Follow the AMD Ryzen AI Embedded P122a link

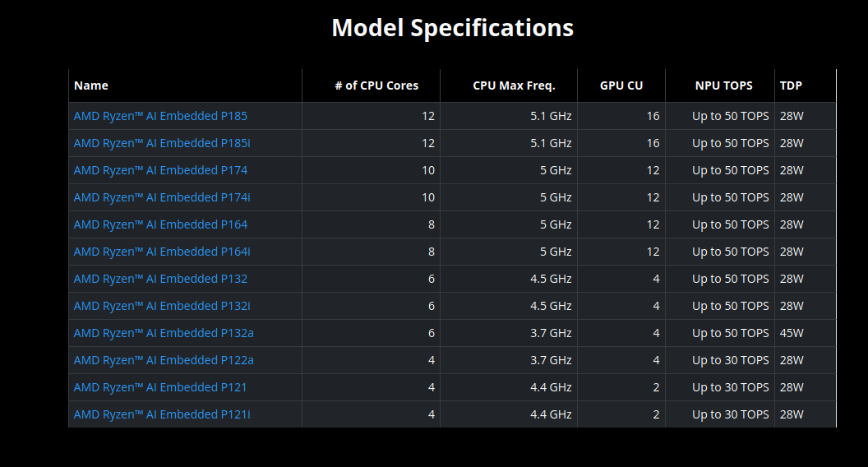click(x=164, y=360)
